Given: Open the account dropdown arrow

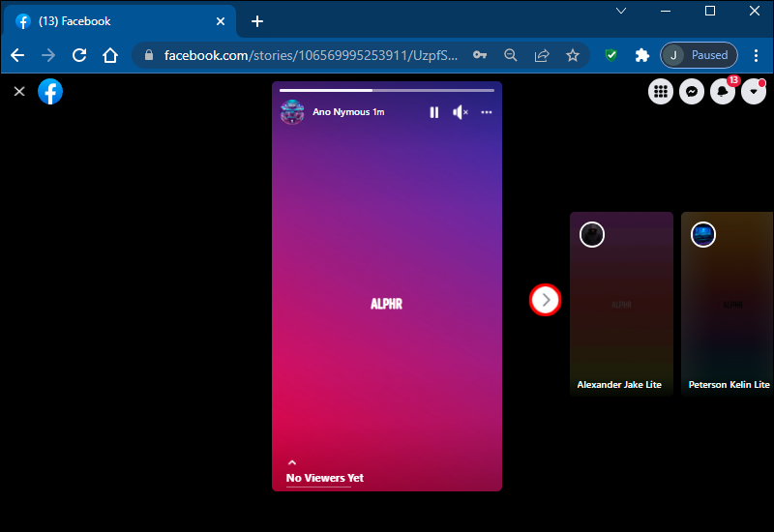Looking at the screenshot, I should (x=754, y=91).
